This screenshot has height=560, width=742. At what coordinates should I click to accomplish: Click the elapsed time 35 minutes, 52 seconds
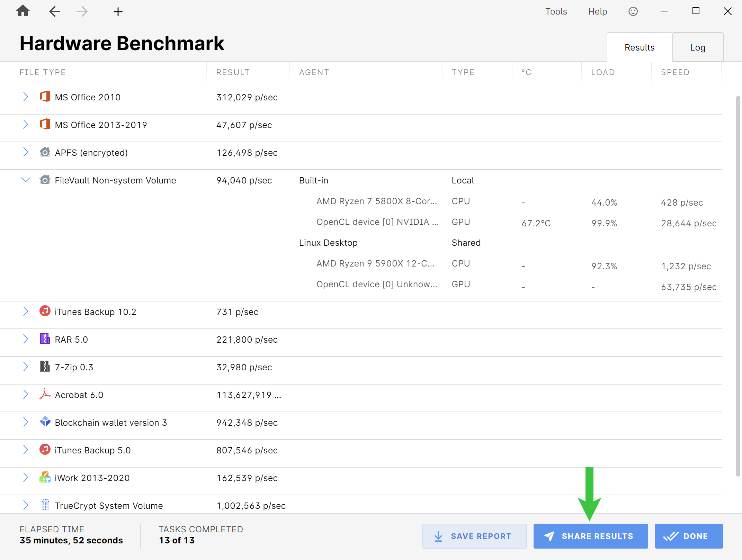pos(71,540)
